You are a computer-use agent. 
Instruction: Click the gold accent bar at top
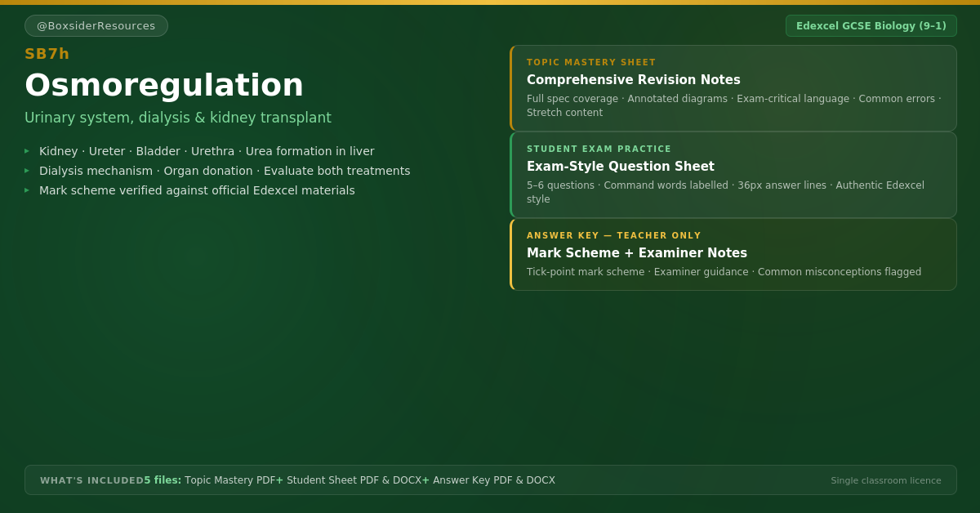click(490, 2)
